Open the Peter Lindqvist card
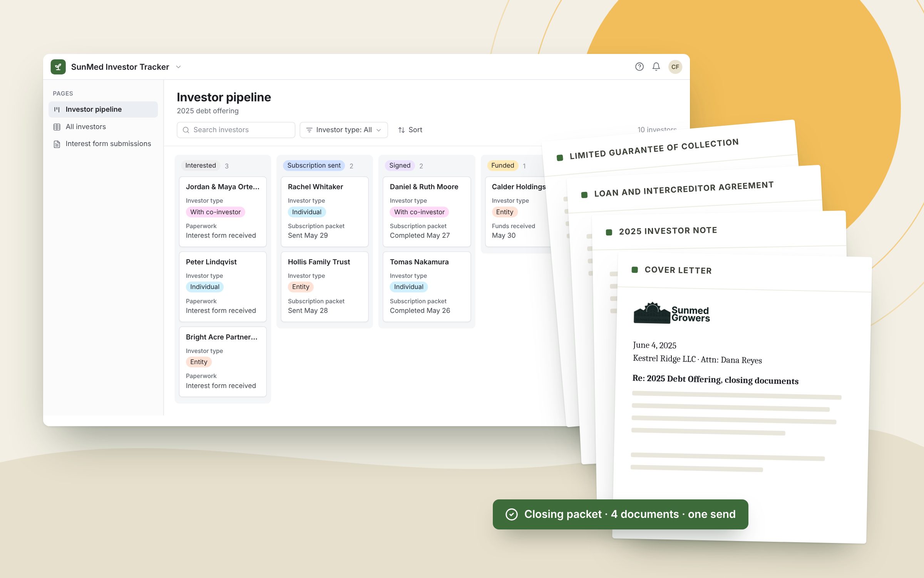Viewport: 924px width, 578px height. pyautogui.click(x=223, y=287)
